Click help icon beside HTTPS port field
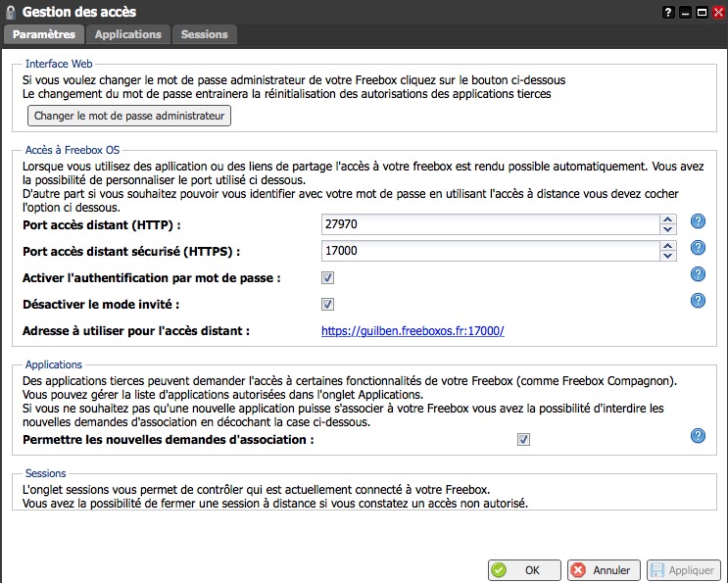The height and width of the screenshot is (583, 728). 698,248
